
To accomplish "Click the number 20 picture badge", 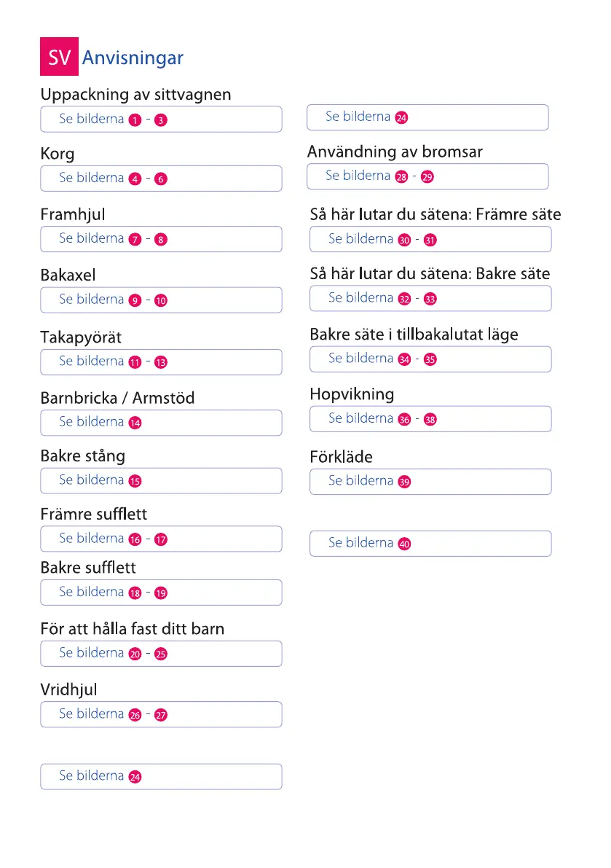I will click(x=135, y=654).
